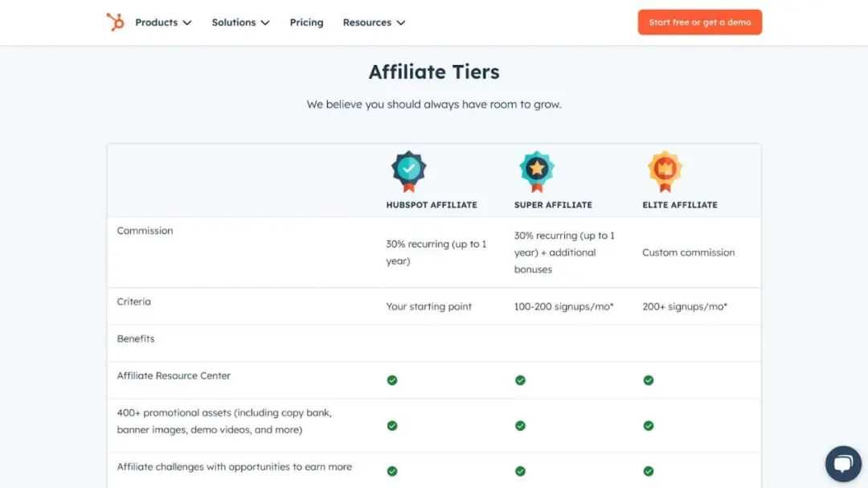
Task: Expand the Products dropdown menu
Action: point(163,23)
